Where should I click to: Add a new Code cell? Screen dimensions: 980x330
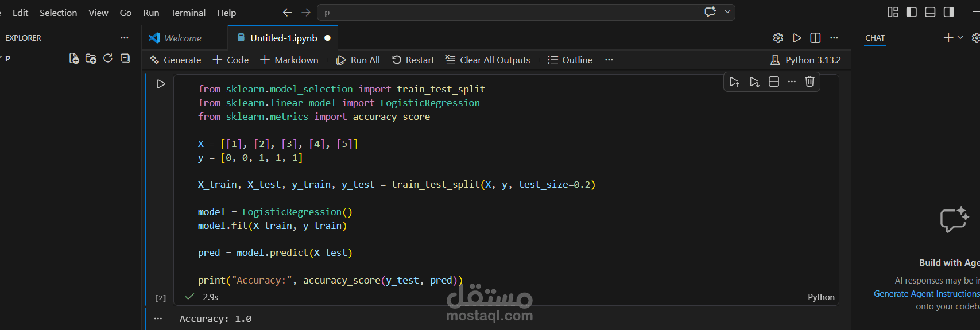click(x=231, y=60)
